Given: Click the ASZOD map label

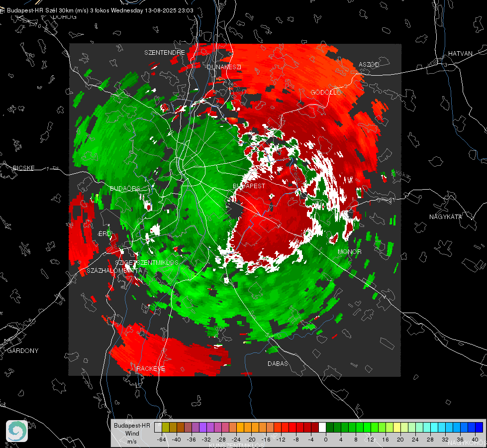Looking at the screenshot, I should coord(369,65).
